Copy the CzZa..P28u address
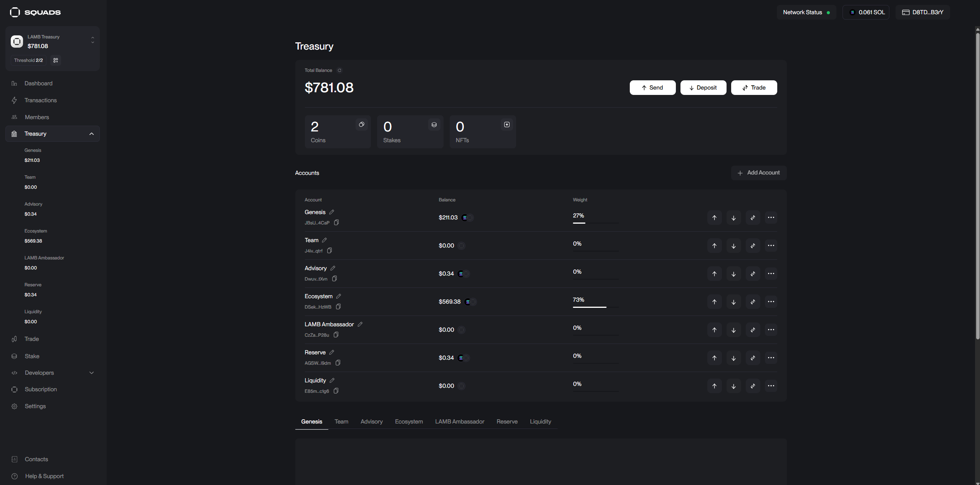980x485 pixels. (336, 335)
